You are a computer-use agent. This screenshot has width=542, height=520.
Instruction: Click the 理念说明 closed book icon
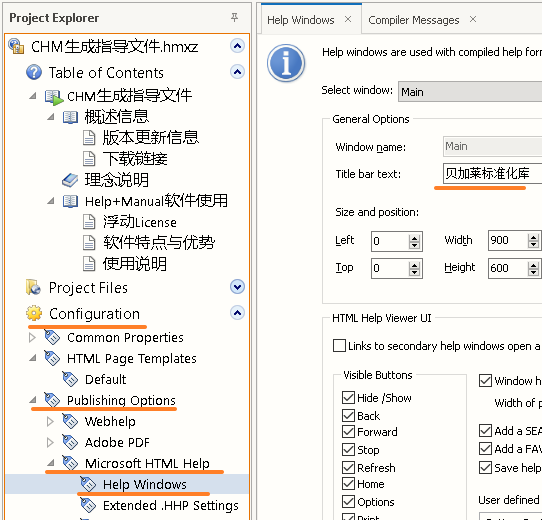tap(70, 180)
